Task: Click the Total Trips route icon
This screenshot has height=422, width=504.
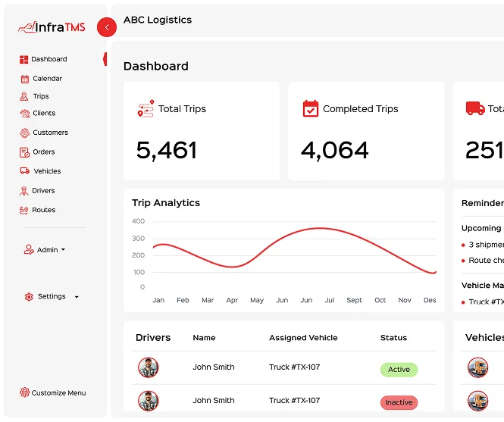Action: [146, 108]
